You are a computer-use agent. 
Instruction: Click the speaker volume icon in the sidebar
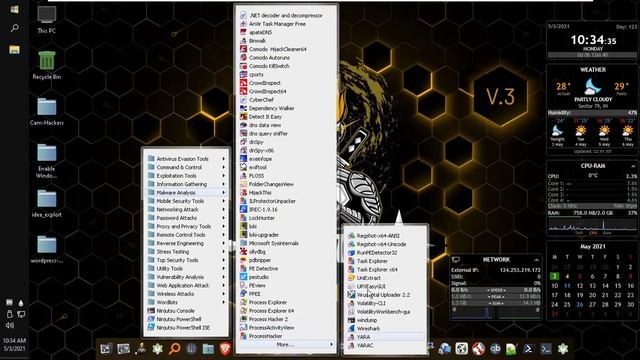(x=10, y=325)
